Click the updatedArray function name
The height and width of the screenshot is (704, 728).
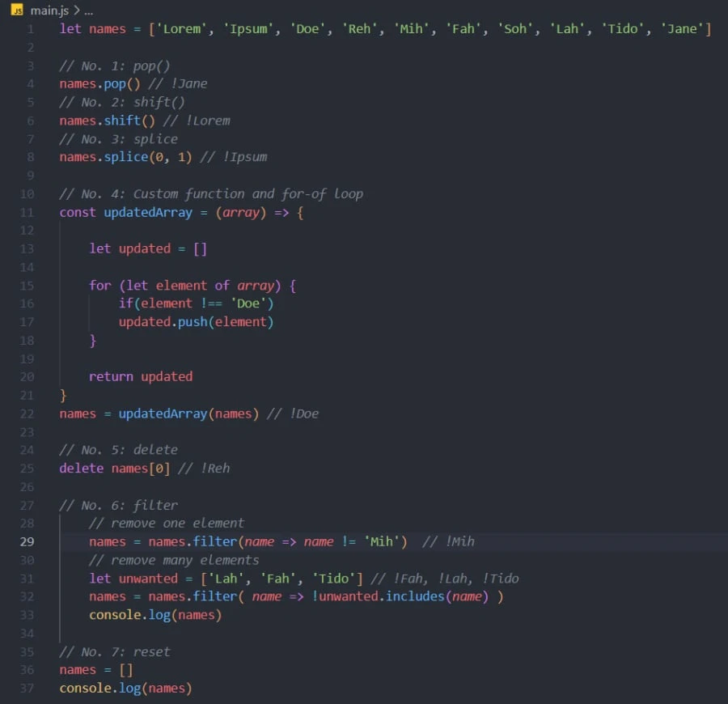click(x=147, y=212)
